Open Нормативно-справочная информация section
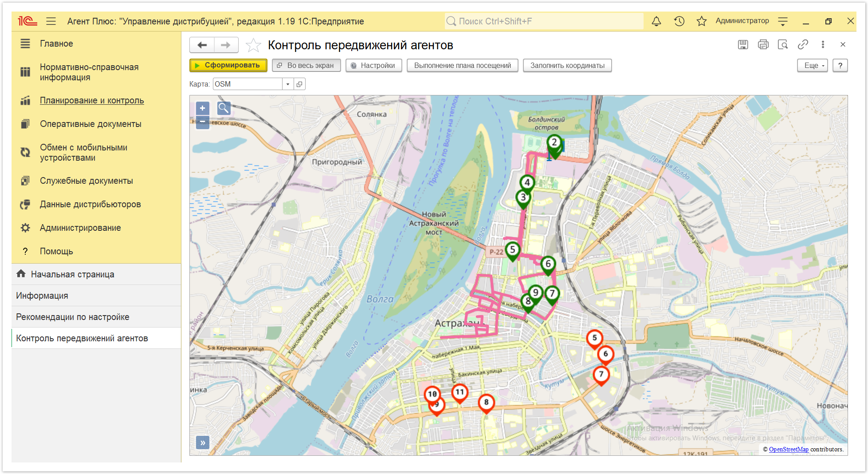 click(x=96, y=72)
